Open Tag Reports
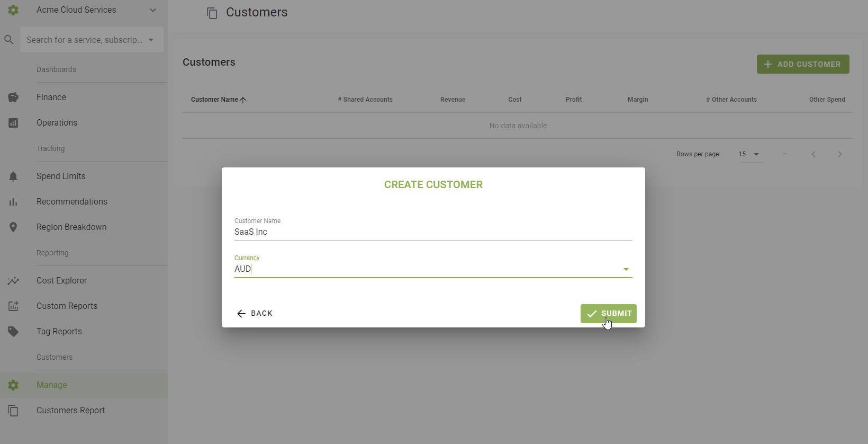868x444 pixels. point(59,332)
